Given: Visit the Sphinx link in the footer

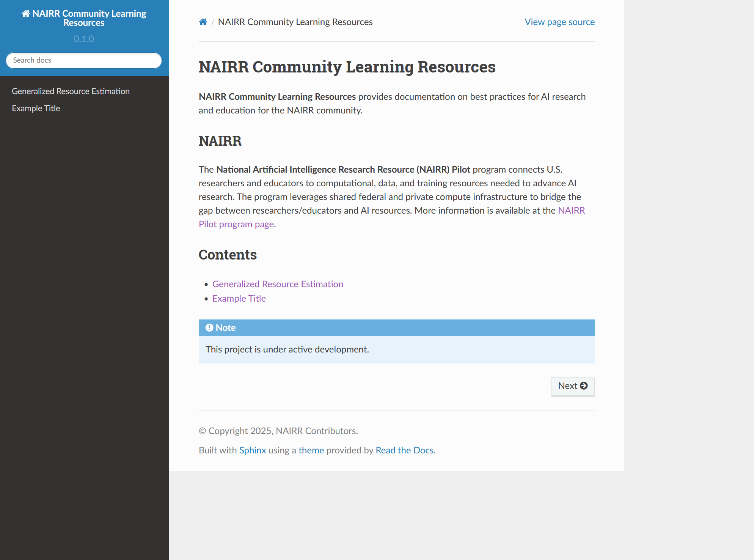Looking at the screenshot, I should (x=253, y=450).
